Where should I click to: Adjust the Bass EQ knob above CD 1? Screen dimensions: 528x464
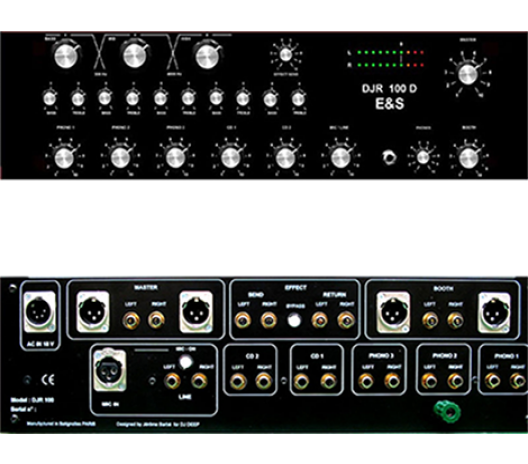pos(216,98)
